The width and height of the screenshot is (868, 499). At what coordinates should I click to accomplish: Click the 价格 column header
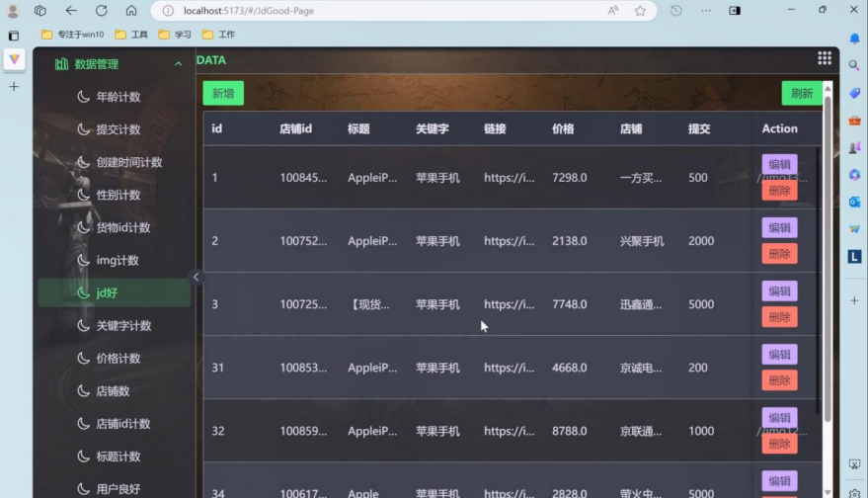[x=563, y=129]
